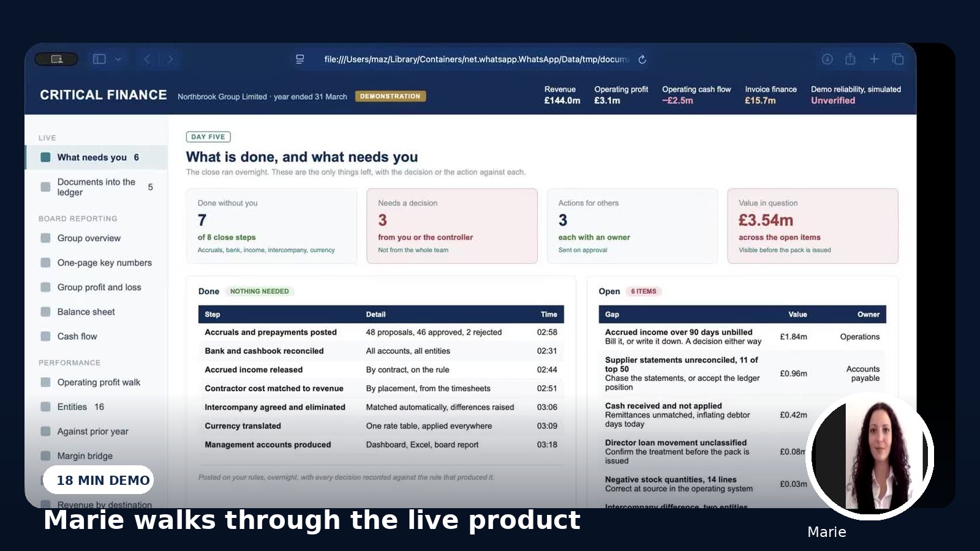Open the Done without you card
The image size is (980, 551).
(x=271, y=226)
